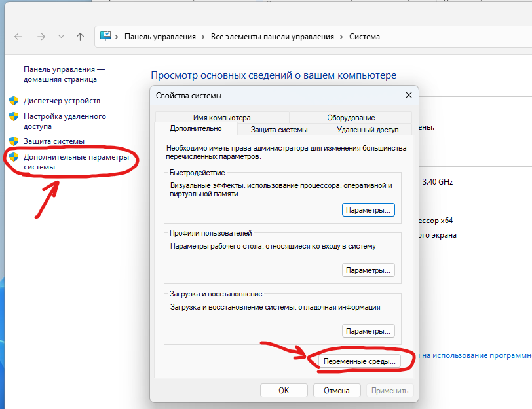This screenshot has height=409, width=532.
Task: Open the recent locations dropdown arrow
Action: [x=61, y=37]
